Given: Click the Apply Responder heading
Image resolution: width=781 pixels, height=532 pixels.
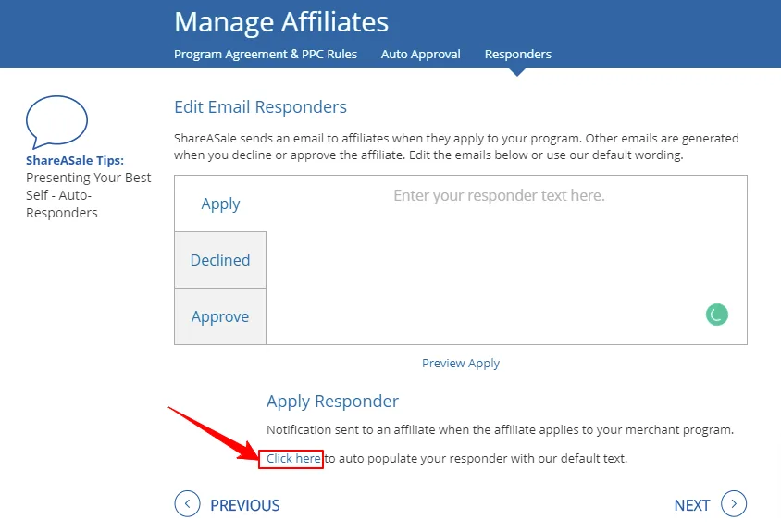Looking at the screenshot, I should tap(333, 402).
